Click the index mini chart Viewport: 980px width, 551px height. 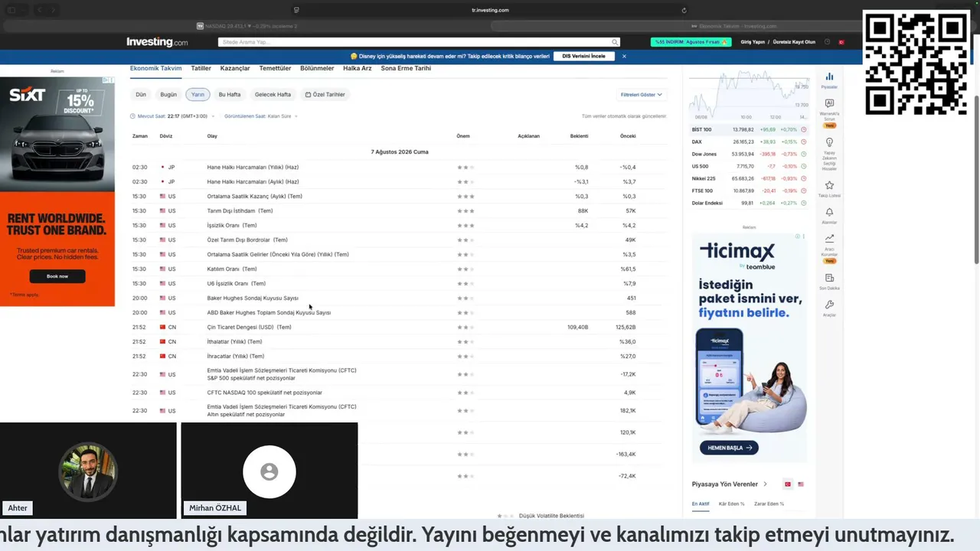click(749, 95)
